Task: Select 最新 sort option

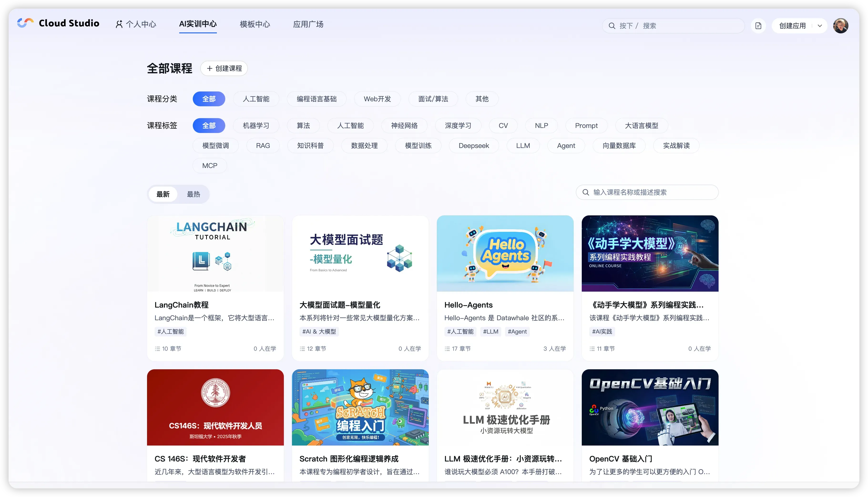Action: pos(163,194)
